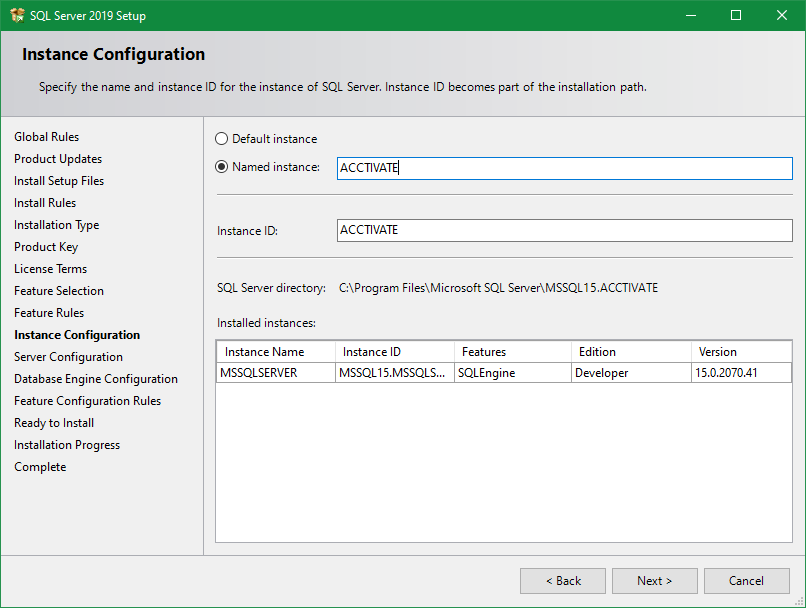Click the Server Configuration step
806x608 pixels.
[68, 357]
